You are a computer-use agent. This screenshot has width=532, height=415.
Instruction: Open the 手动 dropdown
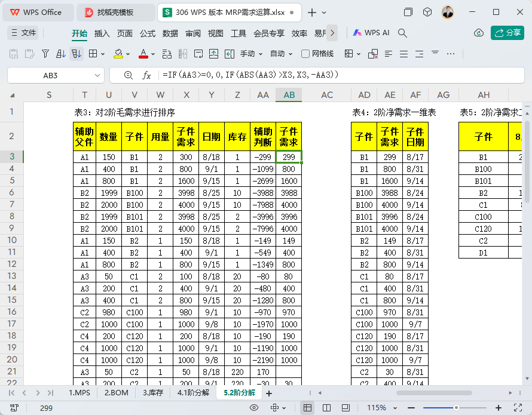click(x=252, y=54)
